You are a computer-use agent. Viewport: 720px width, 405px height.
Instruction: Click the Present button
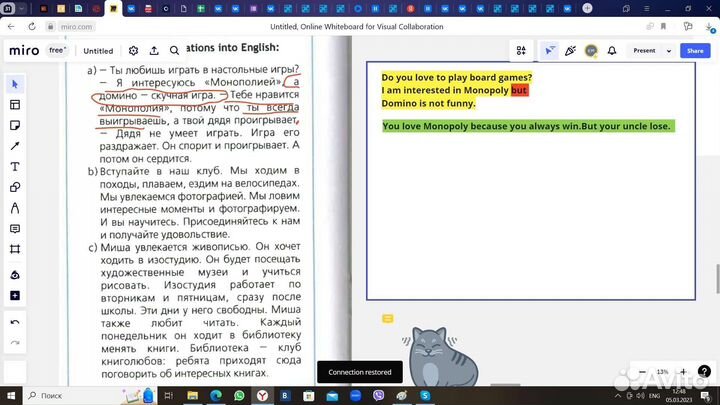(644, 51)
